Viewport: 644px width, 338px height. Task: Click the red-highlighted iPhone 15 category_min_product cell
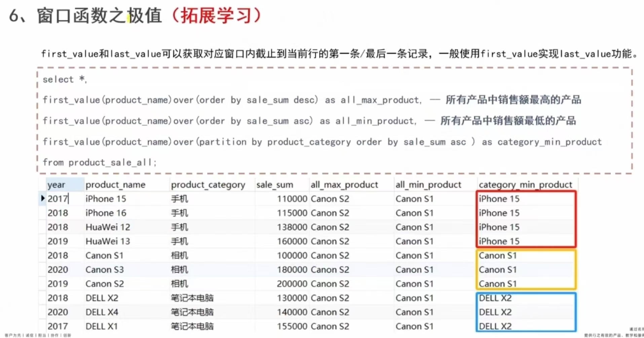[499, 199]
